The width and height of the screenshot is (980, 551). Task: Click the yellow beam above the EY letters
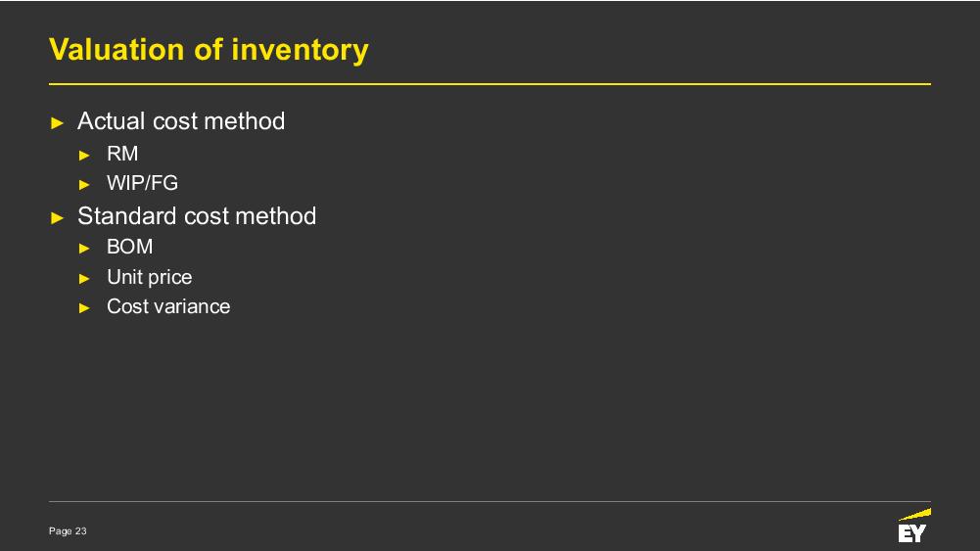pyautogui.click(x=916, y=514)
